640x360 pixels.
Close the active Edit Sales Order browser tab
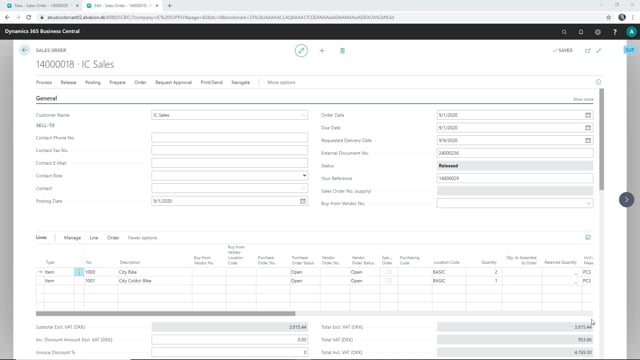tap(157, 6)
